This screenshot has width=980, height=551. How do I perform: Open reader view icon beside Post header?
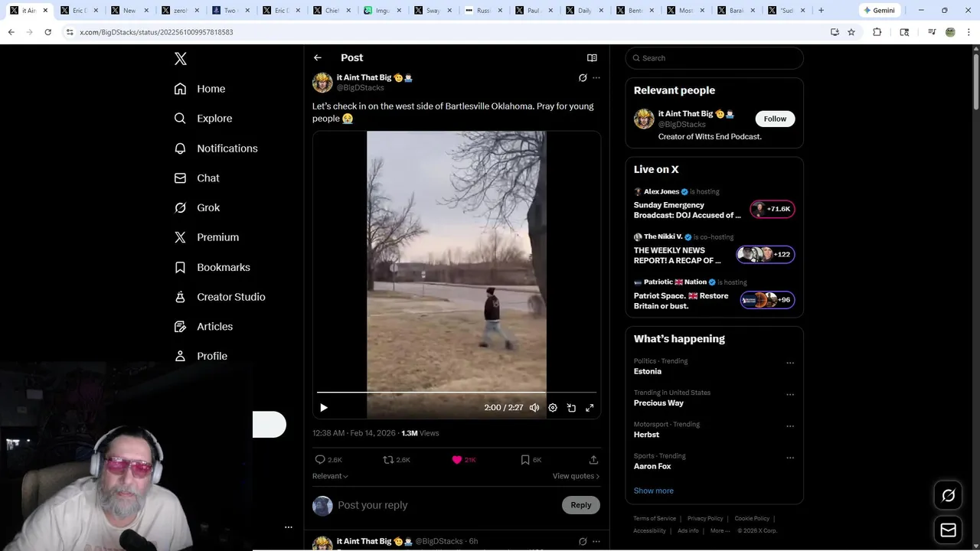tap(592, 58)
